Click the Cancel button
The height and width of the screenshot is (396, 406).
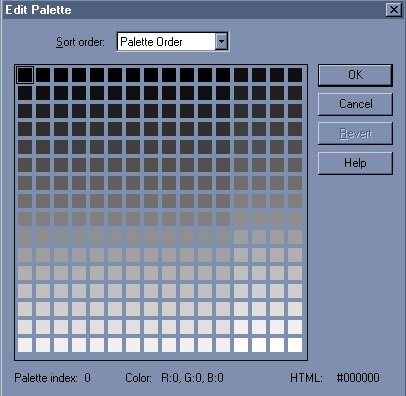point(355,104)
